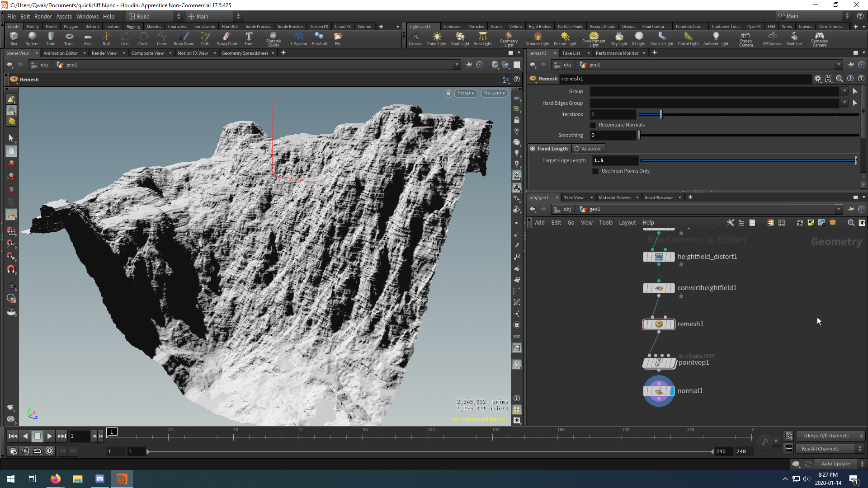Click the L-System shelf tool
868x488 pixels.
299,38
